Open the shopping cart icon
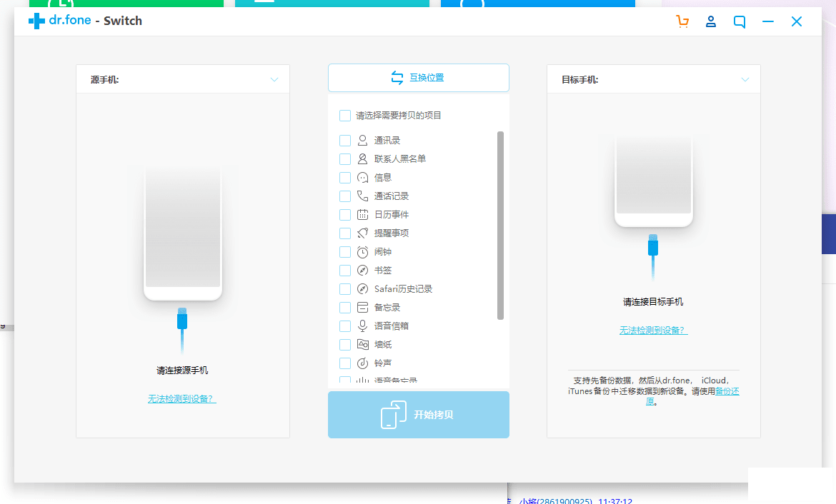Viewport: 836px width, 504px height. (x=682, y=21)
